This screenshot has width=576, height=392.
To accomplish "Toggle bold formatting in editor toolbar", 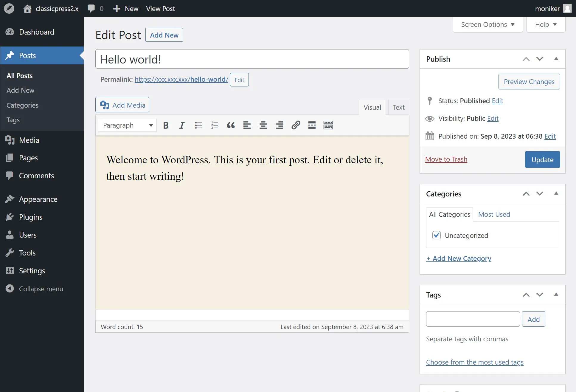I will 166,125.
